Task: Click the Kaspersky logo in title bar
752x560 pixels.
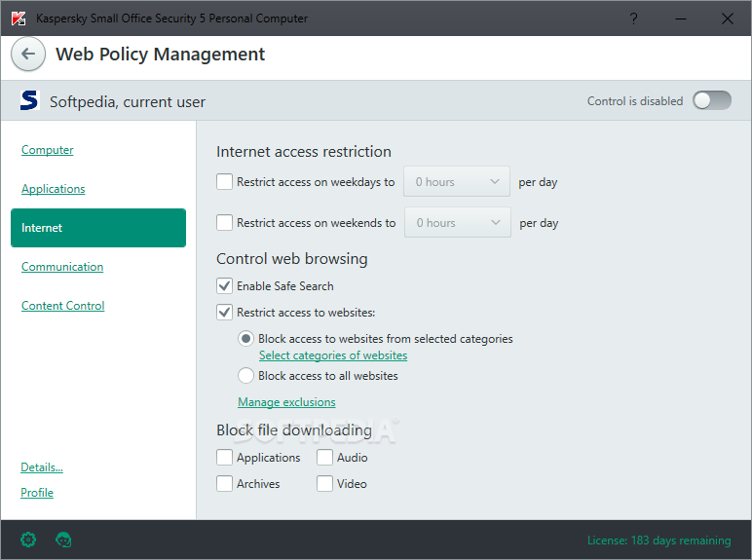Action: [19, 19]
